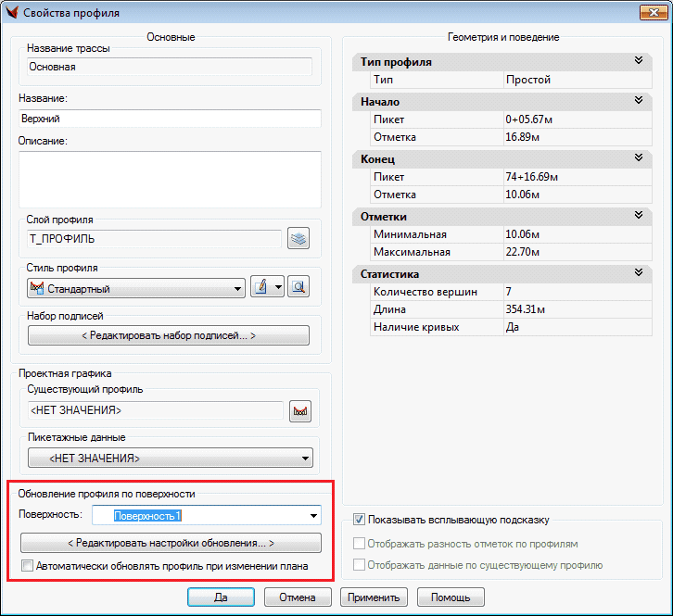Screen dimensions: 673x616
Task: Collapse the Отметки section
Action: point(638,216)
